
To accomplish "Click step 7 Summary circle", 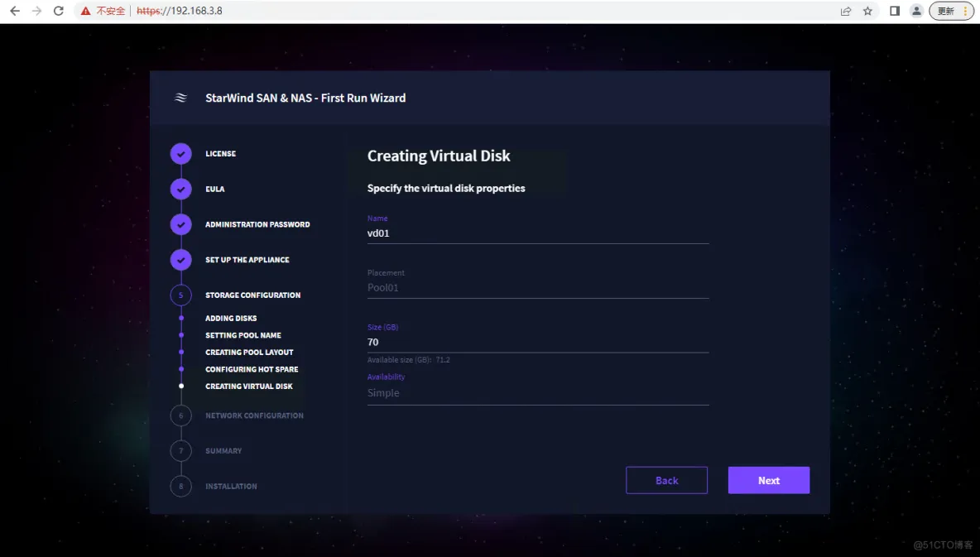I will (180, 451).
